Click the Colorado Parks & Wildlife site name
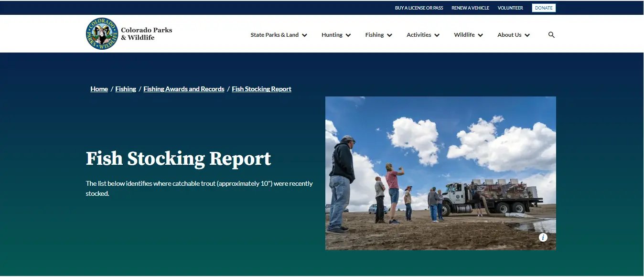The width and height of the screenshot is (644, 277). tap(146, 33)
